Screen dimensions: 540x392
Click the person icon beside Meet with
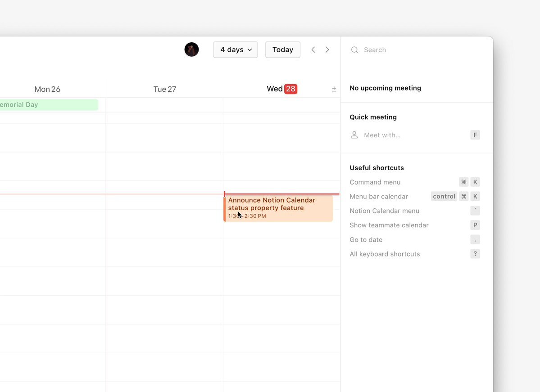pyautogui.click(x=354, y=135)
